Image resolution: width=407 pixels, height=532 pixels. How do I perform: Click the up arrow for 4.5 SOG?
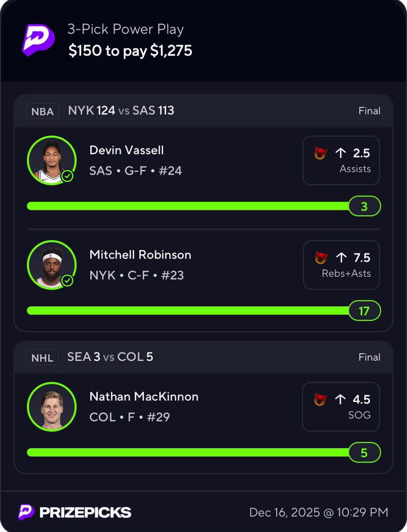tap(340, 400)
